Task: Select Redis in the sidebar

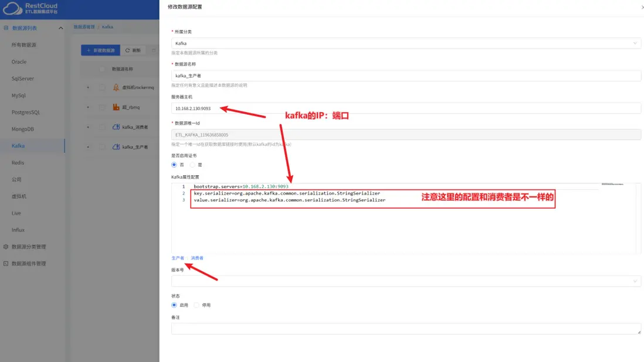Action: pyautogui.click(x=18, y=162)
